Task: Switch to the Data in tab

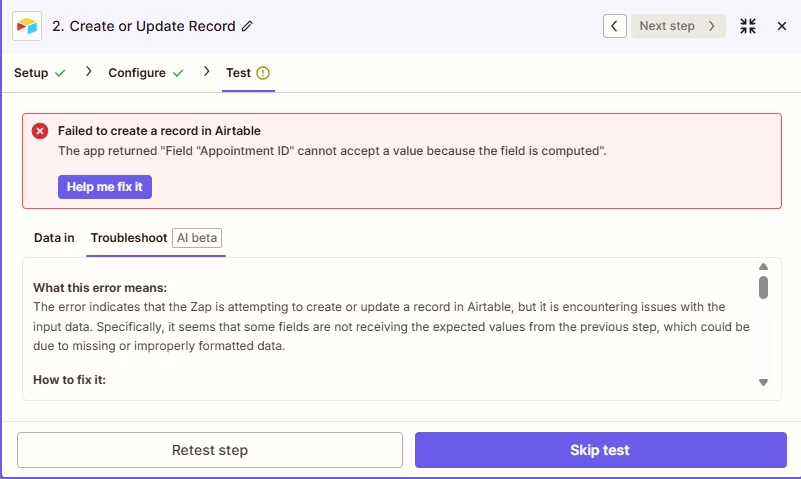Action: pos(54,238)
